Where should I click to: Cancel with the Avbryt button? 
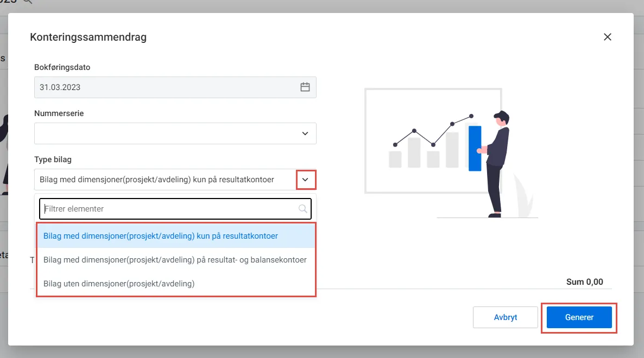point(505,317)
